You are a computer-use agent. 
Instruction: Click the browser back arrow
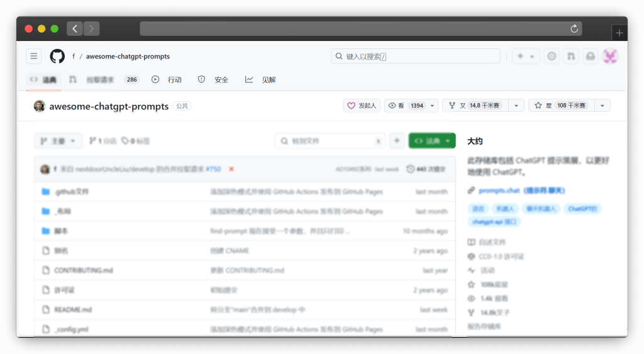coord(75,28)
